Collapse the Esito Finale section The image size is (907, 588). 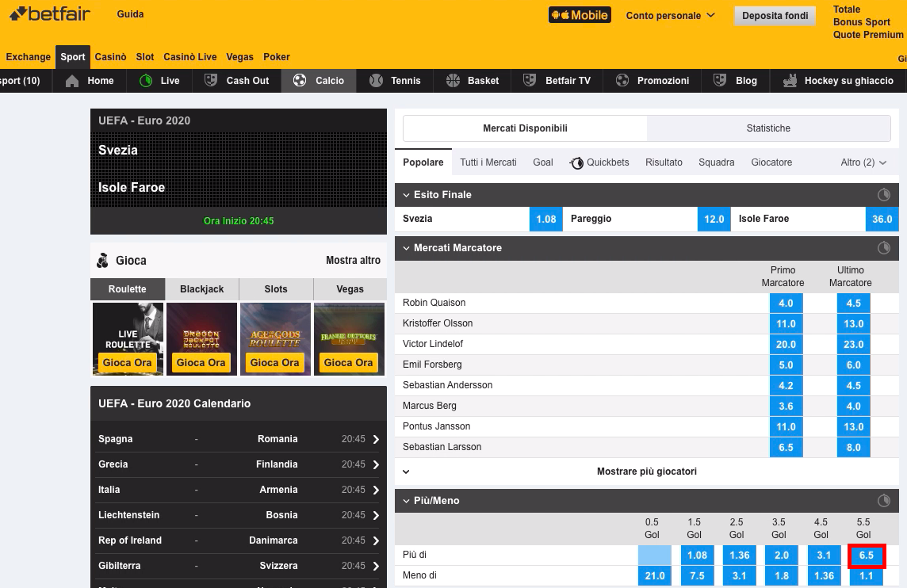[406, 196]
